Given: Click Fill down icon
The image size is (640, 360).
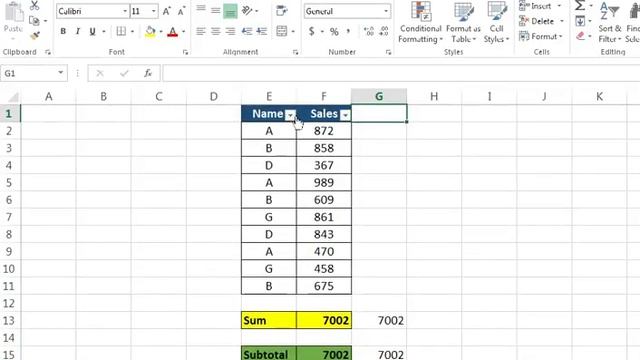Looking at the screenshot, I should coord(580,21).
